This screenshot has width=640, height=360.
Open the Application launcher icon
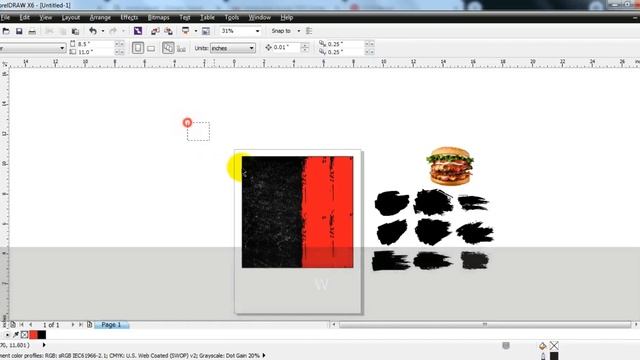[186, 31]
